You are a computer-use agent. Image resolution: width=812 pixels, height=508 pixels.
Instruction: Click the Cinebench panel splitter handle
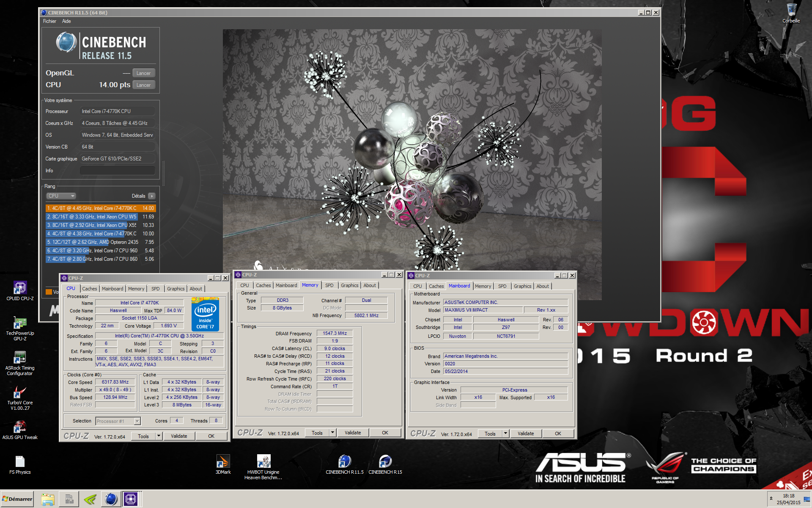[163, 174]
